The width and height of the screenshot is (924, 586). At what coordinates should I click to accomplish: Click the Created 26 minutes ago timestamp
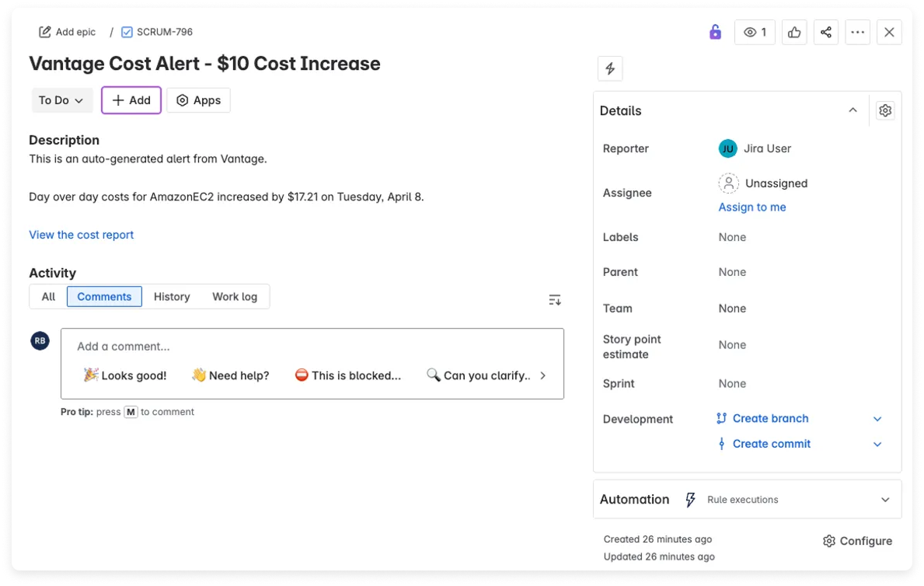click(x=657, y=539)
